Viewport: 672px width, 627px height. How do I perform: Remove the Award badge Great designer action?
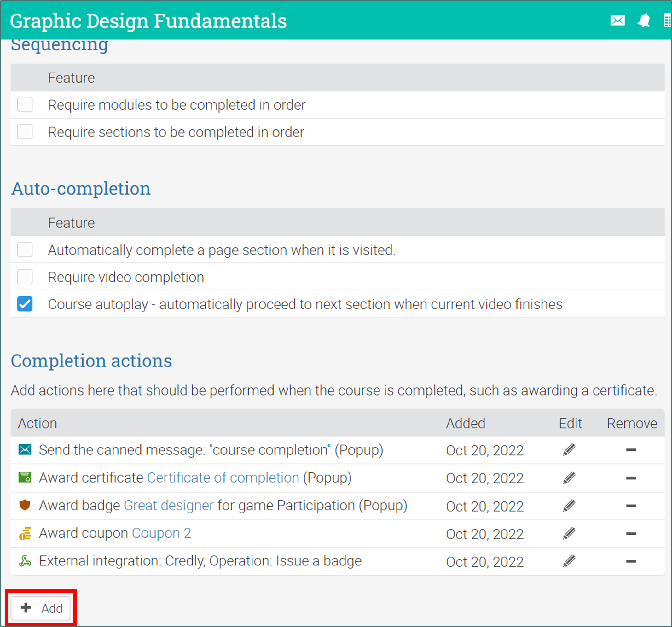[x=630, y=506]
